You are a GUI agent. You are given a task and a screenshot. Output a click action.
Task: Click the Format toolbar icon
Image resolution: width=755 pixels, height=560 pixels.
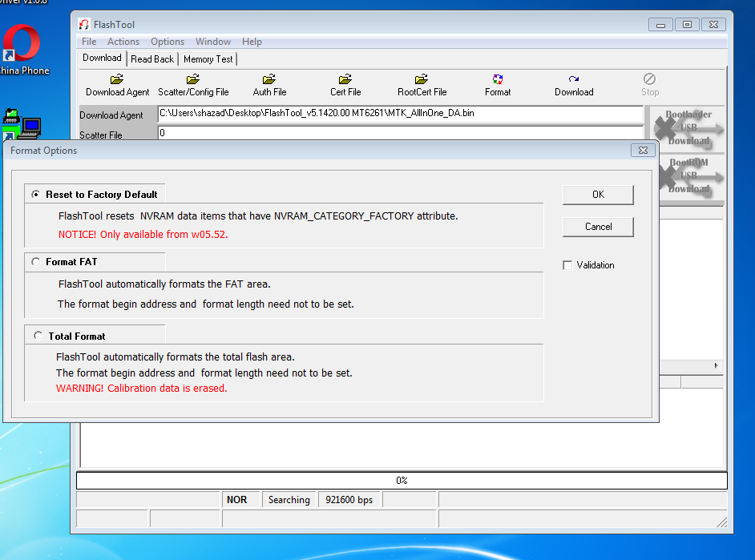[x=498, y=79]
